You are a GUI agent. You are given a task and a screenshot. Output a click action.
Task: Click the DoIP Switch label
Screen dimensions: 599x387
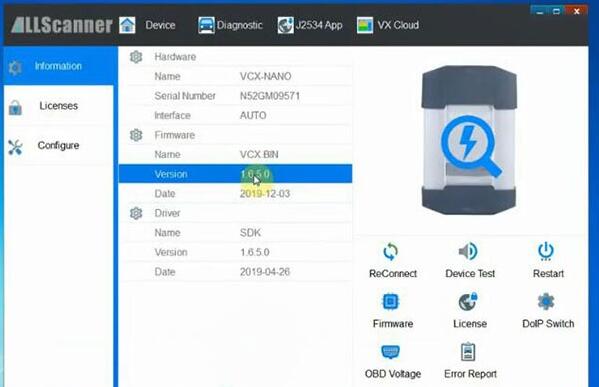(548, 324)
